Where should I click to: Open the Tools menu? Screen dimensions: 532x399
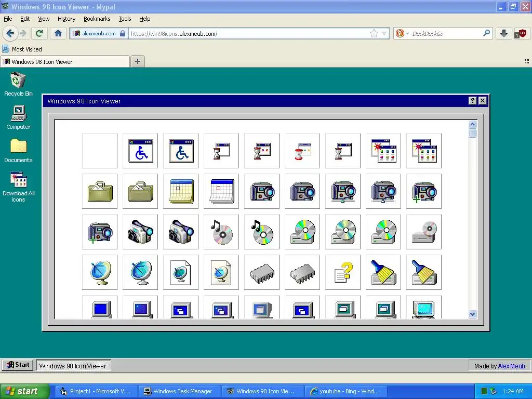point(125,19)
